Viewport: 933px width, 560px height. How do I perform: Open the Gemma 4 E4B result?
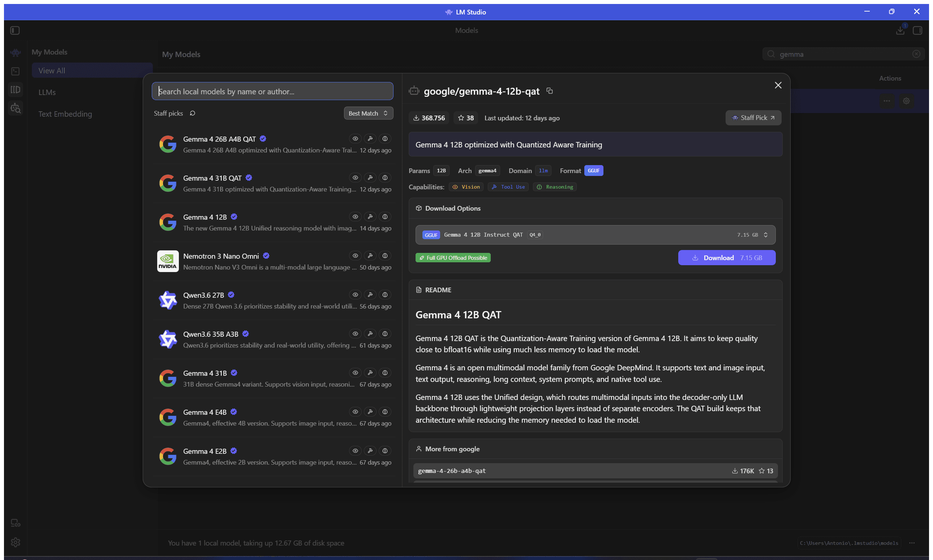[274, 417]
